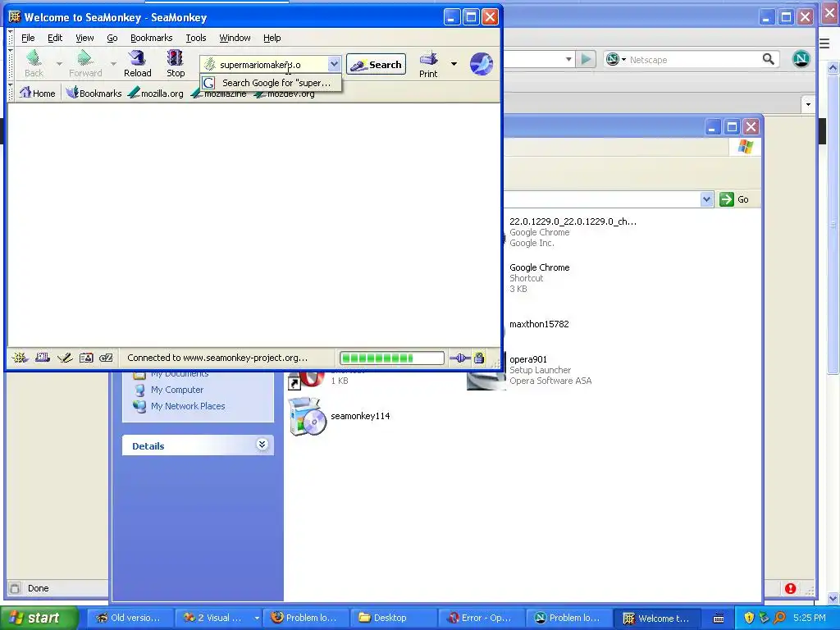The image size is (840, 630).
Task: Open Address Book from the status bar
Action: pyautogui.click(x=86, y=358)
